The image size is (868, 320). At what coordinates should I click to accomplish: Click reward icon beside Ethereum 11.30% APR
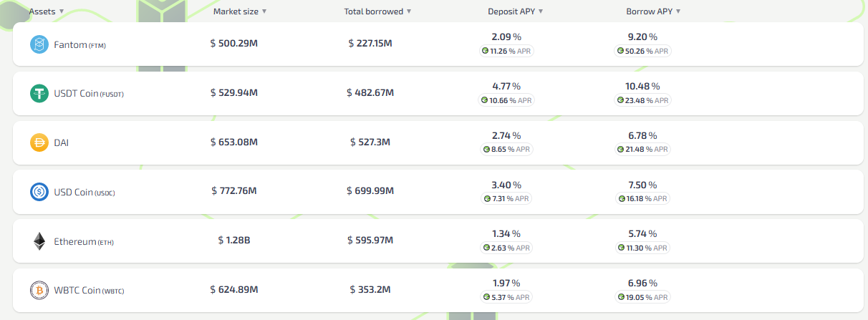coord(622,248)
